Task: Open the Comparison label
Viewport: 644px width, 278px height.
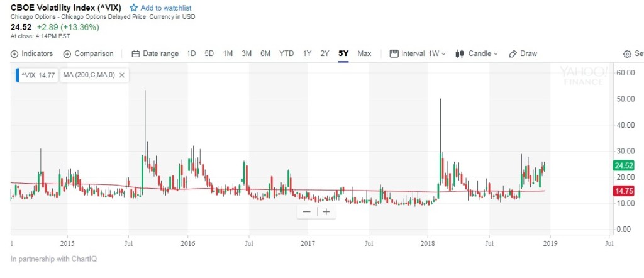Action: 94,53
